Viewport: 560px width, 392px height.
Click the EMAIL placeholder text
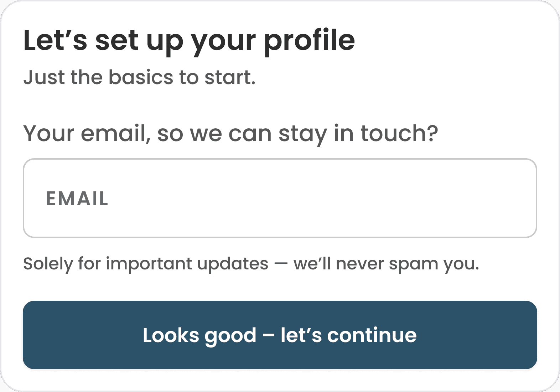pyautogui.click(x=77, y=198)
